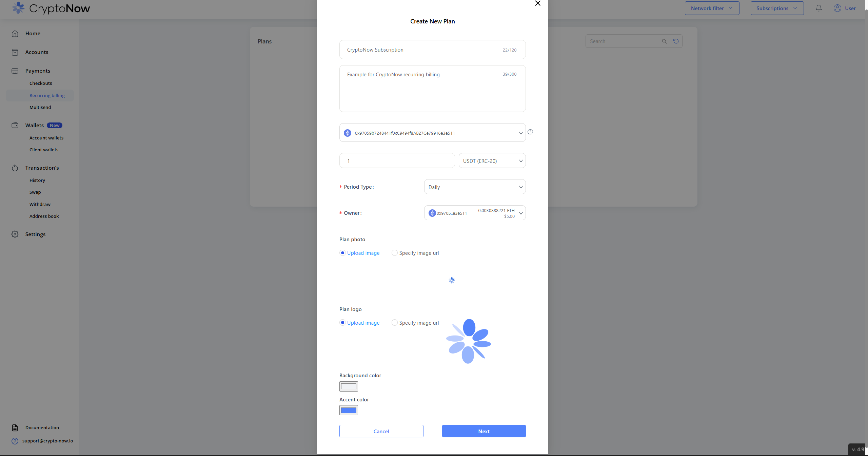Expand the Owner wallet dropdown
Image resolution: width=868 pixels, height=456 pixels.
click(x=475, y=213)
